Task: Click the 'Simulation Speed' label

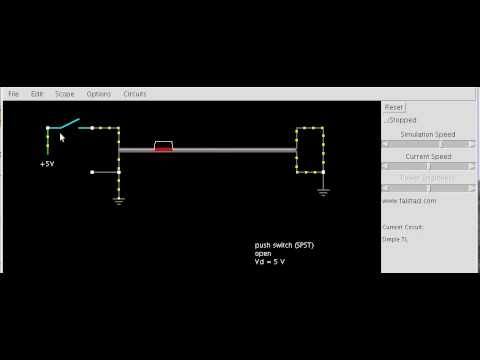Action: pyautogui.click(x=428, y=134)
